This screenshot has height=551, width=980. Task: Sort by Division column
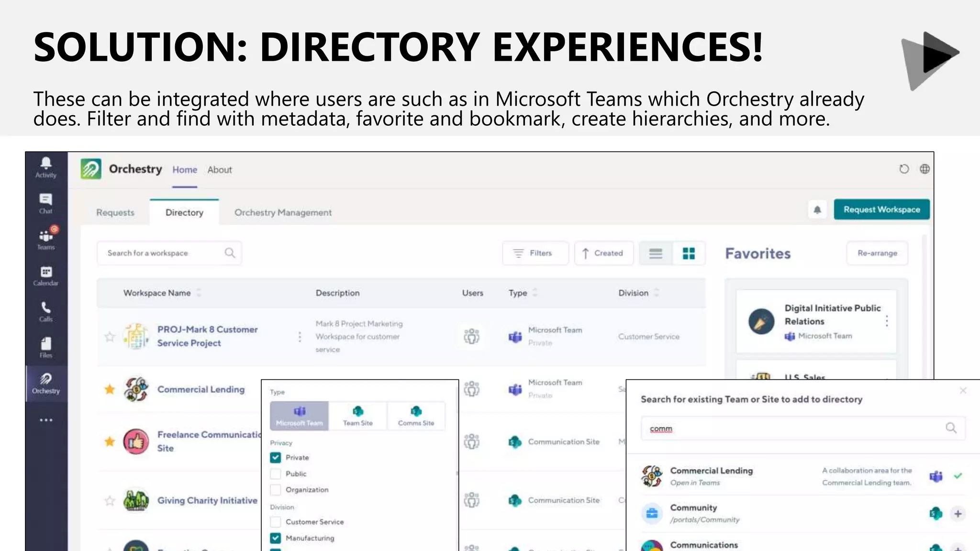coord(639,293)
